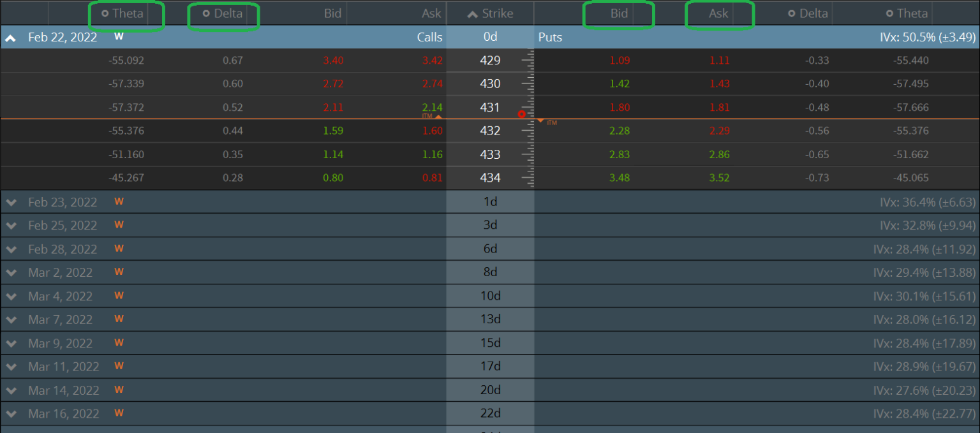
Task: Click the circle icon beside the puts Delta header
Action: tap(792, 13)
